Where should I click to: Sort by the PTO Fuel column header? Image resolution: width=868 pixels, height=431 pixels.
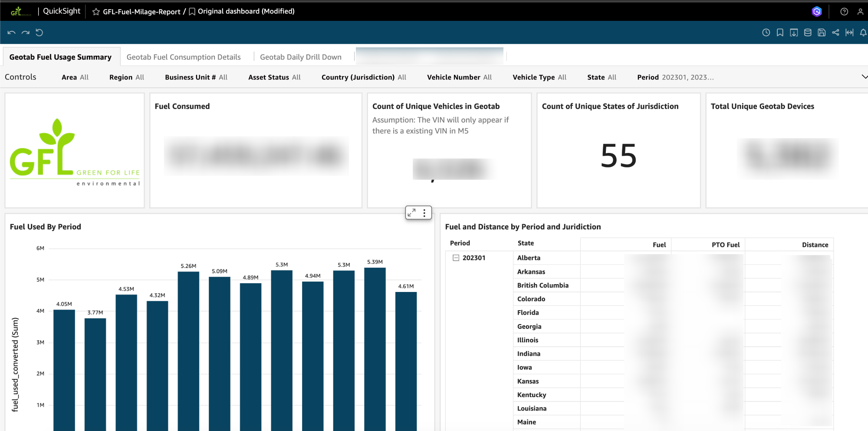(x=726, y=245)
